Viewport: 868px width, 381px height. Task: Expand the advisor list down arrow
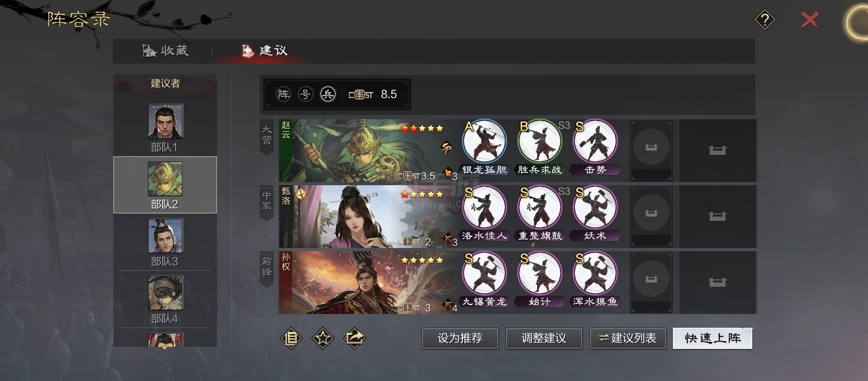tap(165, 347)
